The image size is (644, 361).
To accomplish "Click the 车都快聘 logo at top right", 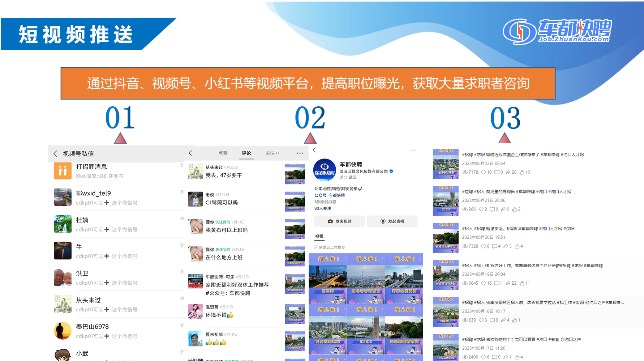I will click(x=557, y=31).
